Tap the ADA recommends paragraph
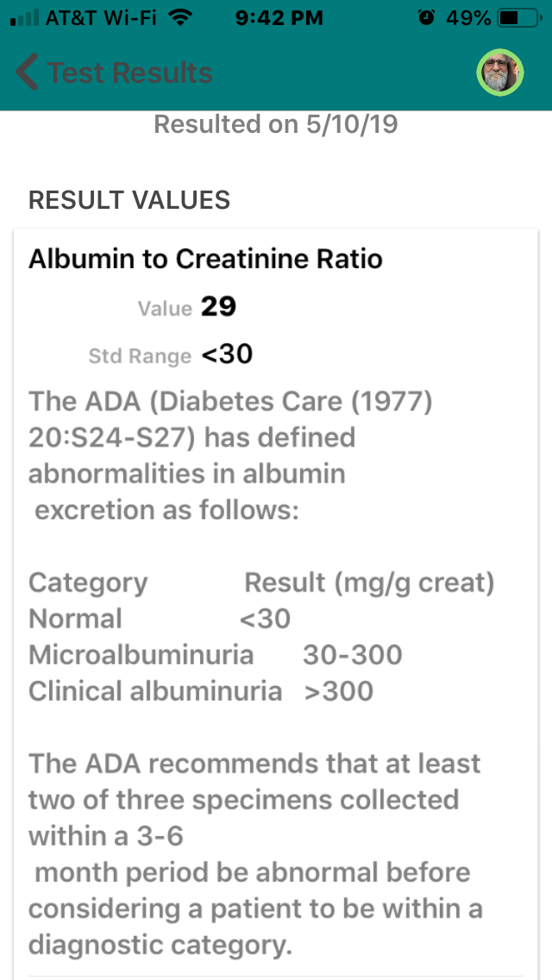 pos(255,854)
